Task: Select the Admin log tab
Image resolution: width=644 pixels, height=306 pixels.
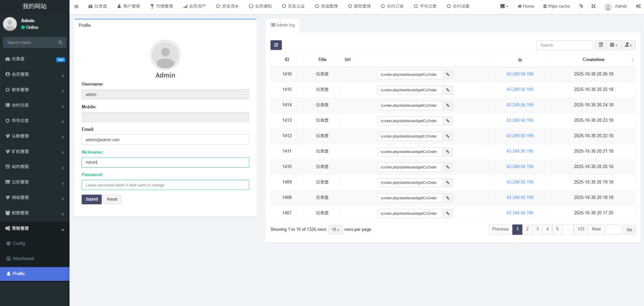Action: tap(283, 25)
